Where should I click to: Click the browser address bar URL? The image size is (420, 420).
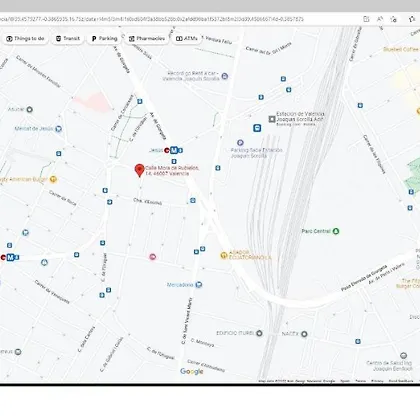tap(152, 19)
